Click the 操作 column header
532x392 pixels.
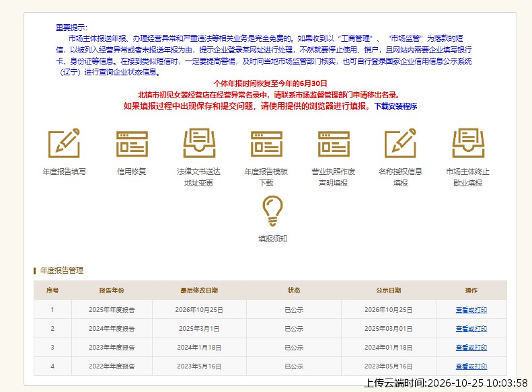click(471, 290)
